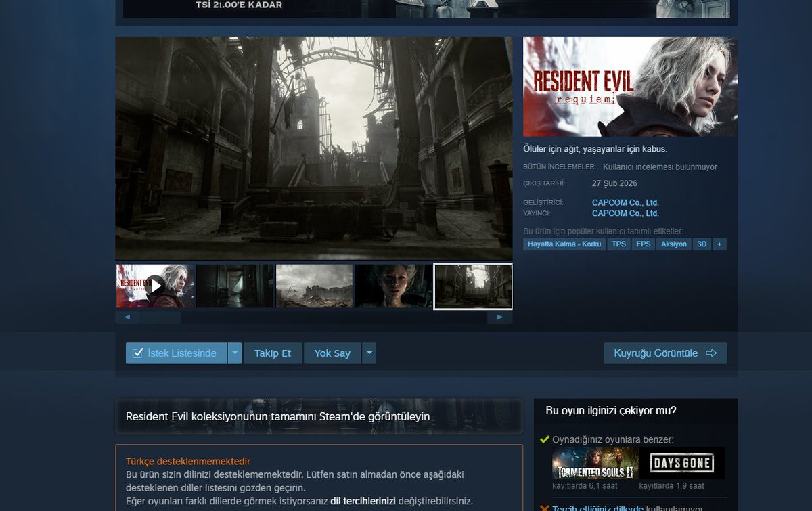Click the 27 Şub 2026 release date
This screenshot has width=812, height=511.
click(x=614, y=183)
